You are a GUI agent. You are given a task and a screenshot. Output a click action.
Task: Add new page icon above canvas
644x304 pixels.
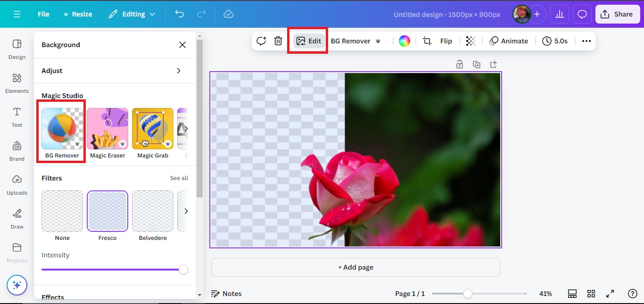tap(494, 64)
